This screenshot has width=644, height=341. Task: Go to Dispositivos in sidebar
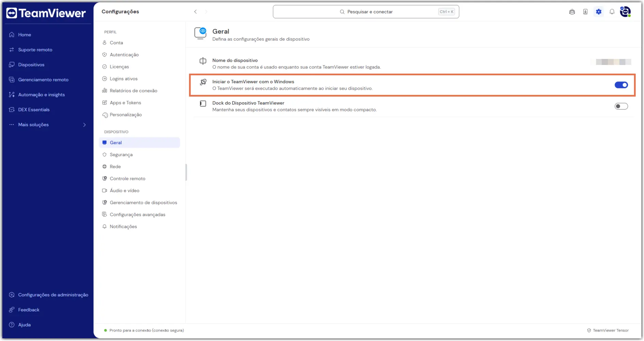pos(31,65)
